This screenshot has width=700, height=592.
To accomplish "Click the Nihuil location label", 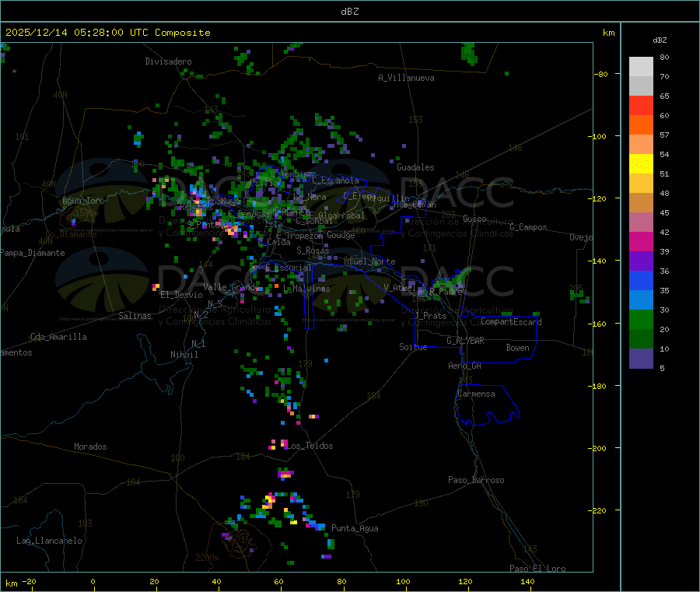I will coord(184,355).
